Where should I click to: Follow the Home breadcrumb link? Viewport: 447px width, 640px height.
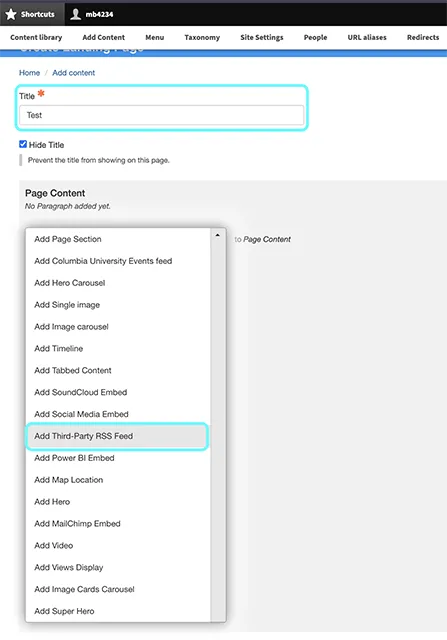[29, 73]
